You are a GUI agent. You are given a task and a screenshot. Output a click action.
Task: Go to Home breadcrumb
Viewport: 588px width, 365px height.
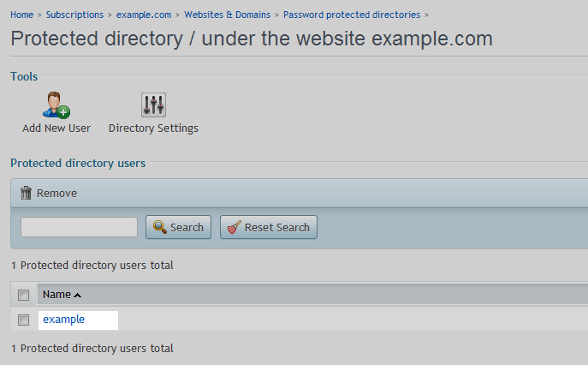coord(21,15)
